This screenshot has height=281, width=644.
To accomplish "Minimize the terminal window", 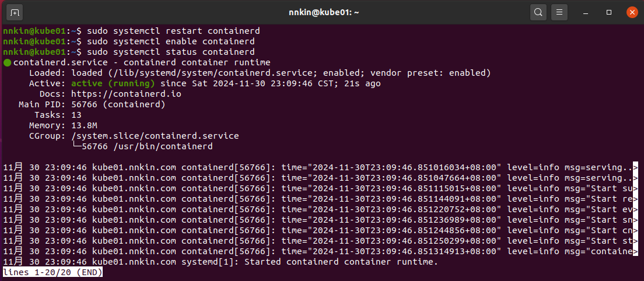I will click(587, 12).
